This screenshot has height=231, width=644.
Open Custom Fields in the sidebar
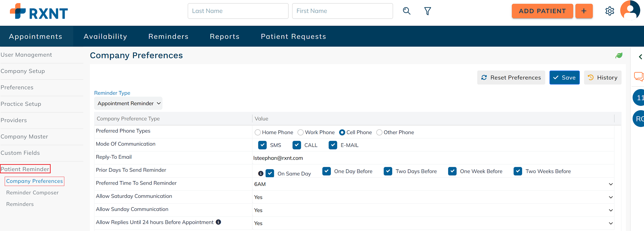pyautogui.click(x=20, y=153)
